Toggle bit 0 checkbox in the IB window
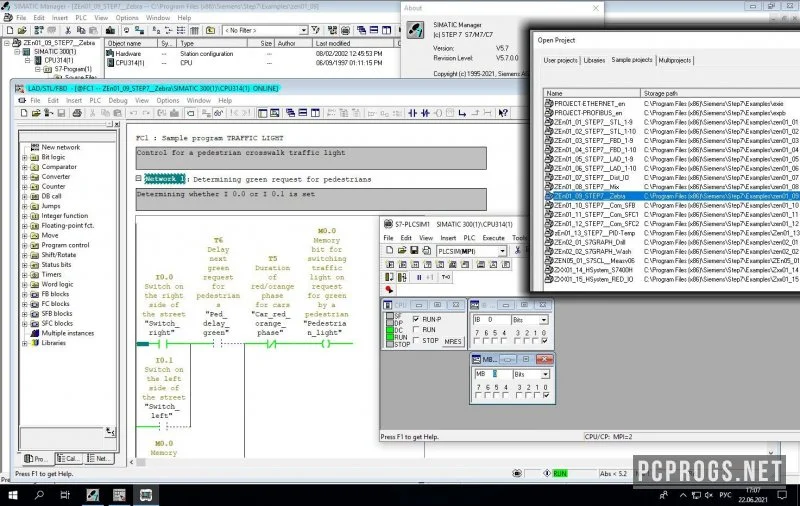This screenshot has height=506, width=800. coord(544,341)
